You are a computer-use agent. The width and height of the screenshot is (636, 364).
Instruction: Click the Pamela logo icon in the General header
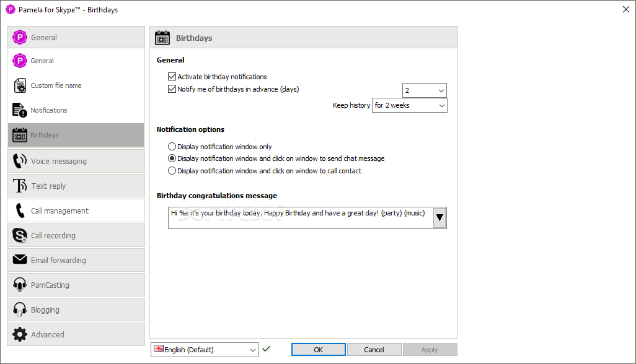[x=19, y=37]
